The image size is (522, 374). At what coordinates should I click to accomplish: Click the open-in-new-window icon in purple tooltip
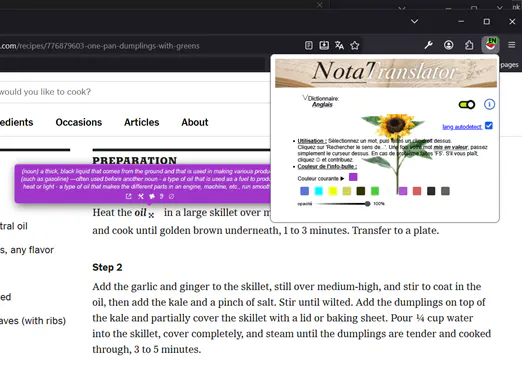[128, 196]
